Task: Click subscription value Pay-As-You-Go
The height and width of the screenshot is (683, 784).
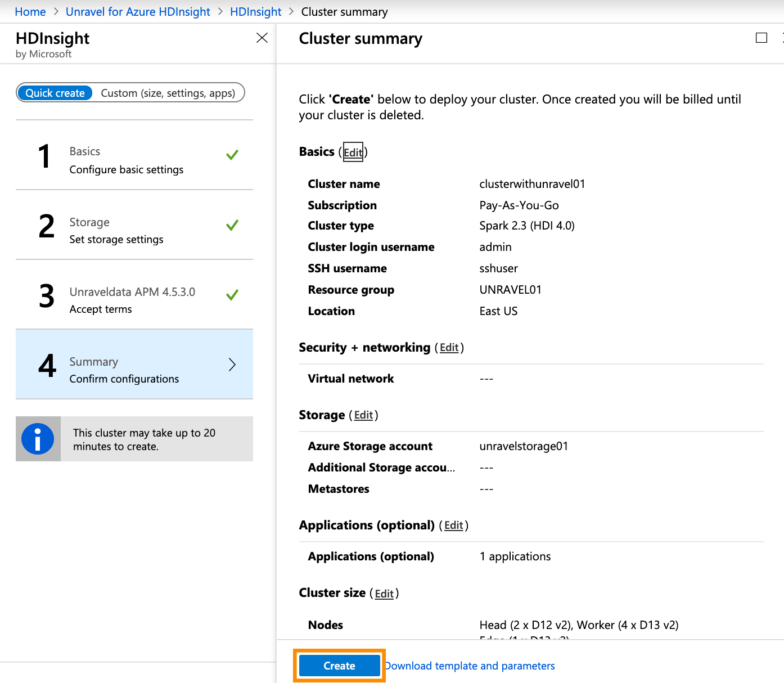Action: (x=519, y=205)
